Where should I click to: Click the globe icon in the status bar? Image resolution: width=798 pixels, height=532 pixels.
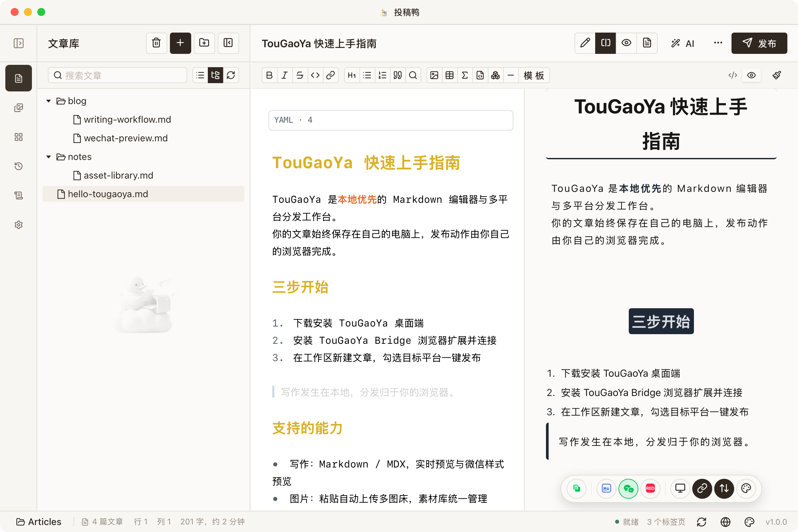726,522
